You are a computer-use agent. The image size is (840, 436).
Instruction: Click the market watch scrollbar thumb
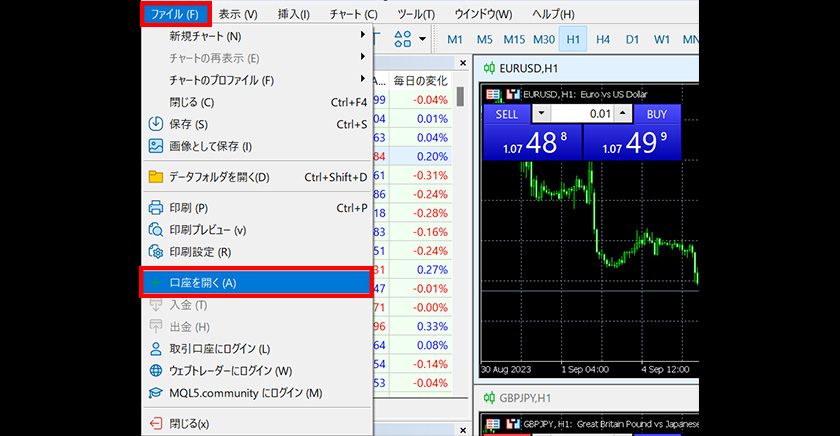coord(460,97)
